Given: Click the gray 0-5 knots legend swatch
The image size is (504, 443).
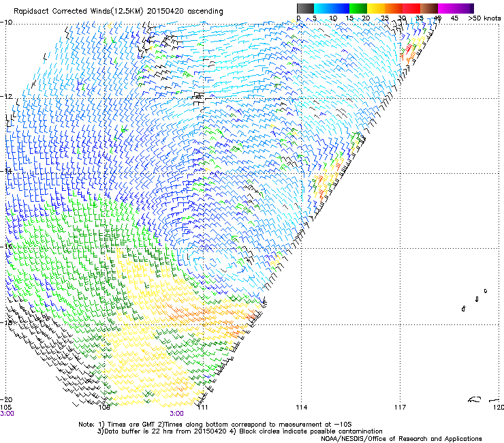Looking at the screenshot, I should pyautogui.click(x=305, y=8).
